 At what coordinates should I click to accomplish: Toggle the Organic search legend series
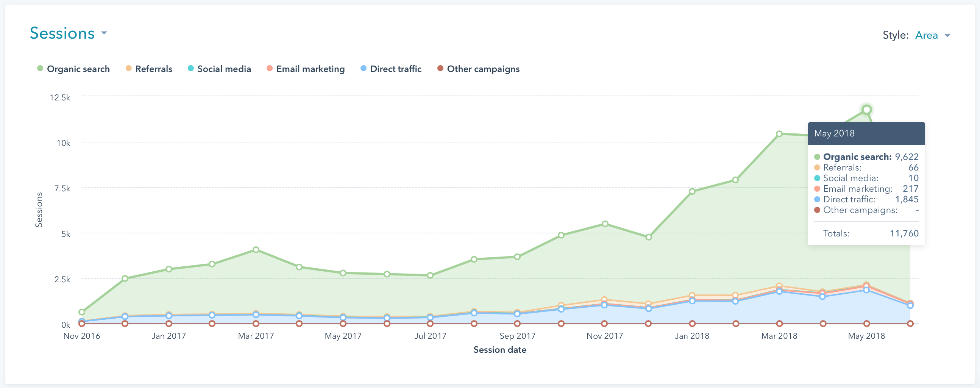(73, 69)
